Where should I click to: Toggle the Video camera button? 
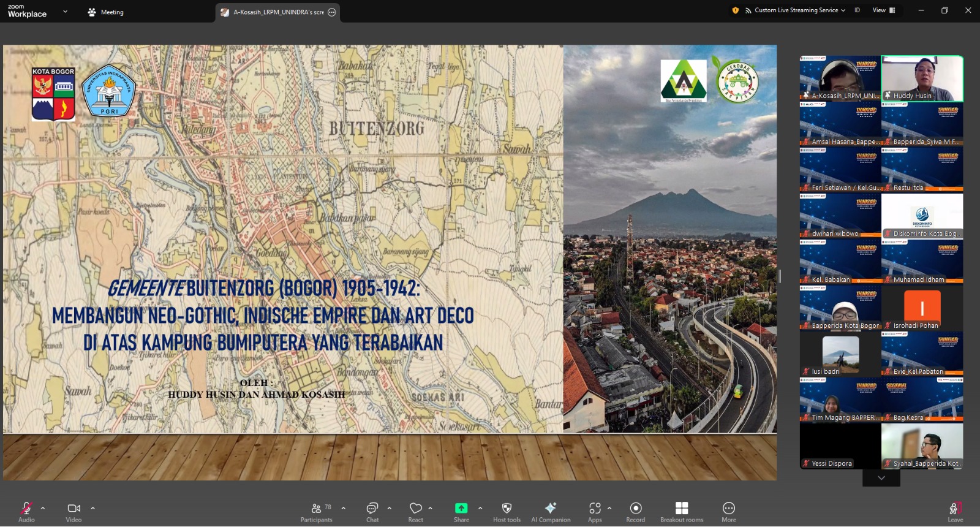73,509
